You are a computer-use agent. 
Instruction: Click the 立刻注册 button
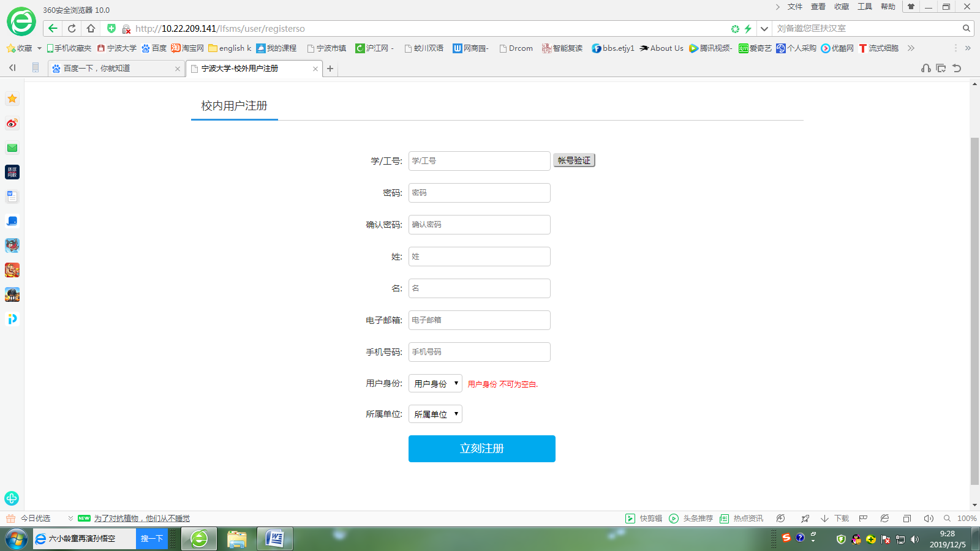481,449
